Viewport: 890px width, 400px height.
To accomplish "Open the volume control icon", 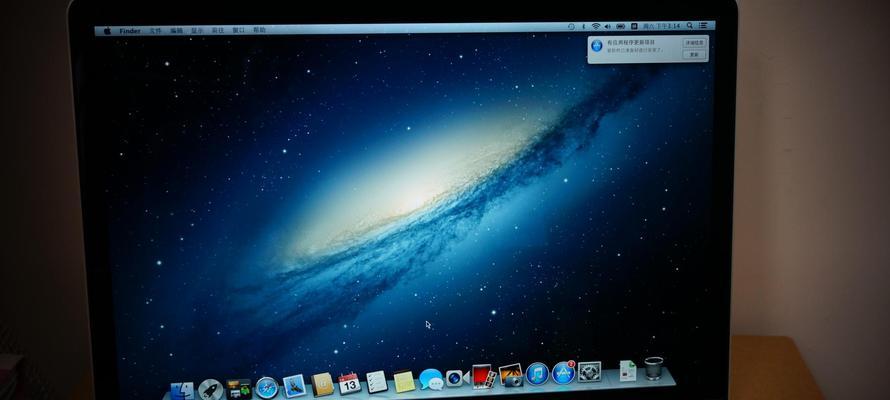I will (607, 26).
